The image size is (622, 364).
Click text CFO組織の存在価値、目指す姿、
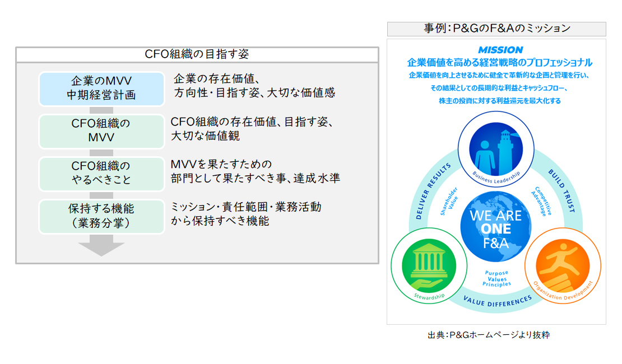pos(253,122)
